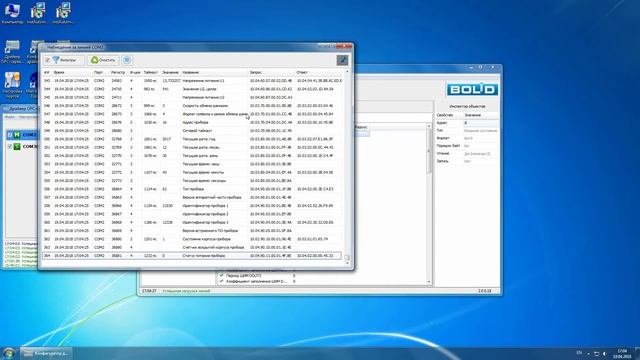This screenshot has height=360, width=640.
Task: Click the Тип property row in inspector
Action: pos(467,131)
